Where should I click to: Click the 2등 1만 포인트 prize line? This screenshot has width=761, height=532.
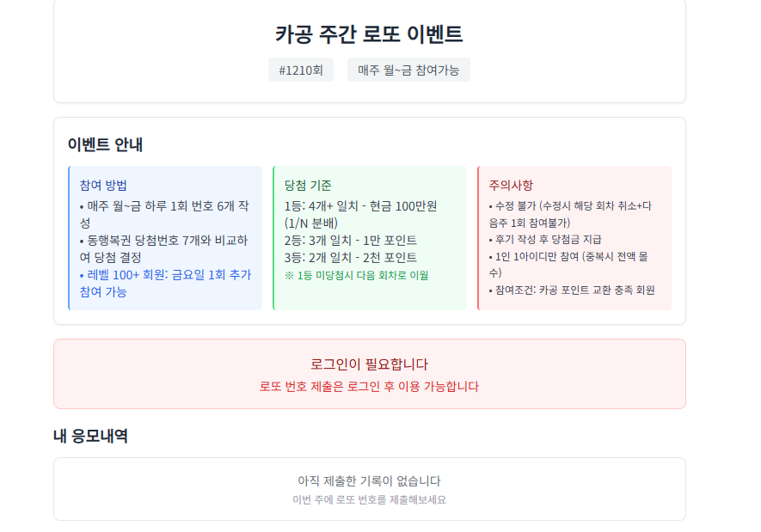pyautogui.click(x=350, y=240)
